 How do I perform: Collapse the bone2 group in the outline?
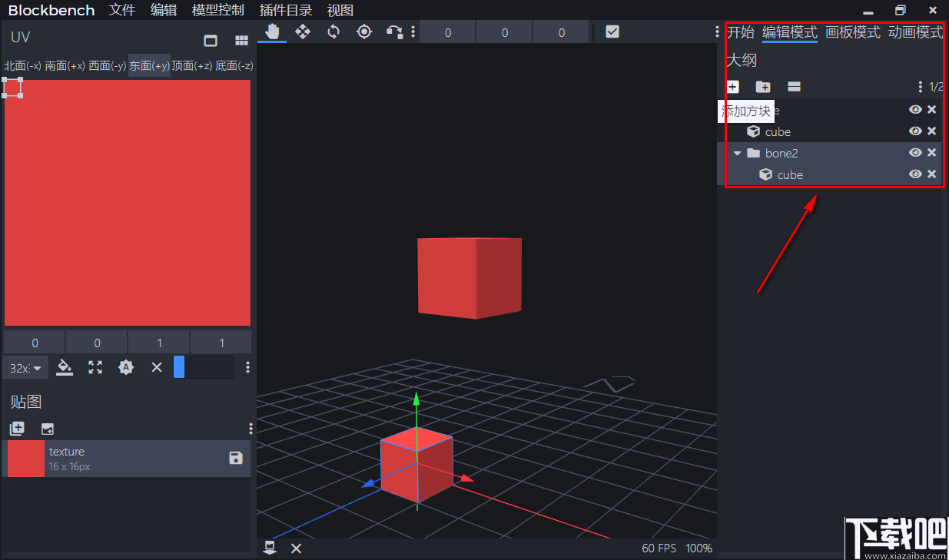737,152
